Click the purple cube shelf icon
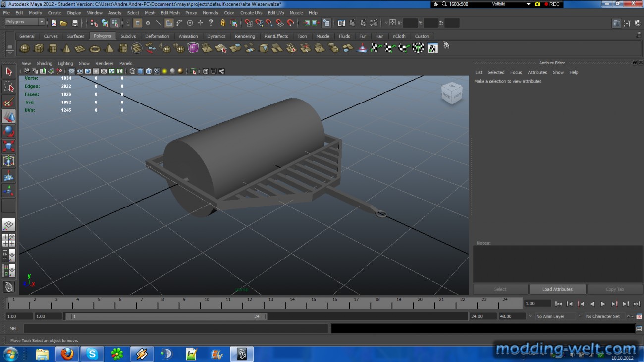This screenshot has width=644, height=362. [193, 48]
